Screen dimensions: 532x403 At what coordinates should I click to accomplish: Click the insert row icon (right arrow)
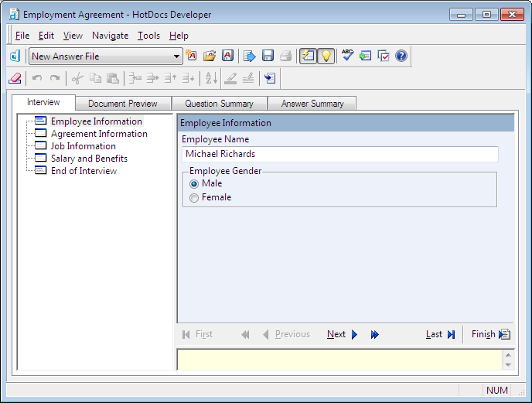point(152,78)
